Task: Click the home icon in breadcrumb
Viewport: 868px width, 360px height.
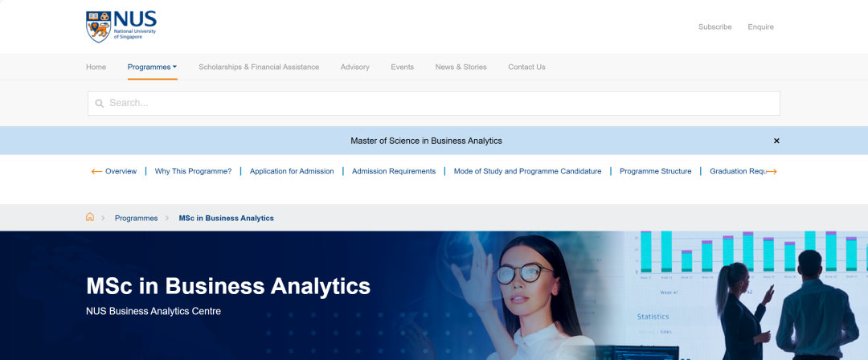Action: pyautogui.click(x=90, y=217)
